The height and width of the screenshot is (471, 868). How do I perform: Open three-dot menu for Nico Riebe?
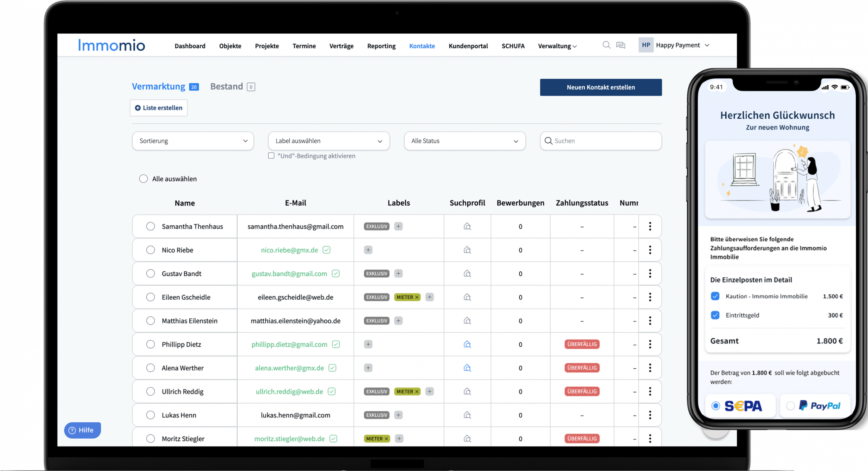pos(650,250)
